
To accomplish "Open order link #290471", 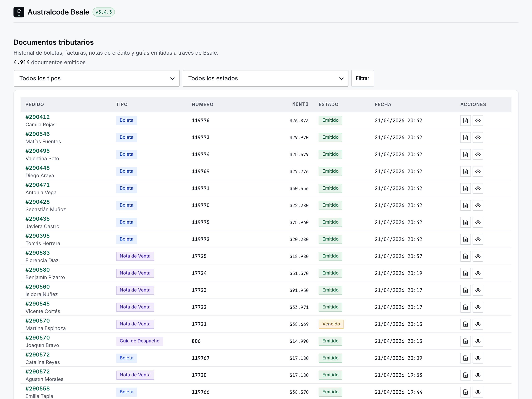I will pyautogui.click(x=38, y=185).
